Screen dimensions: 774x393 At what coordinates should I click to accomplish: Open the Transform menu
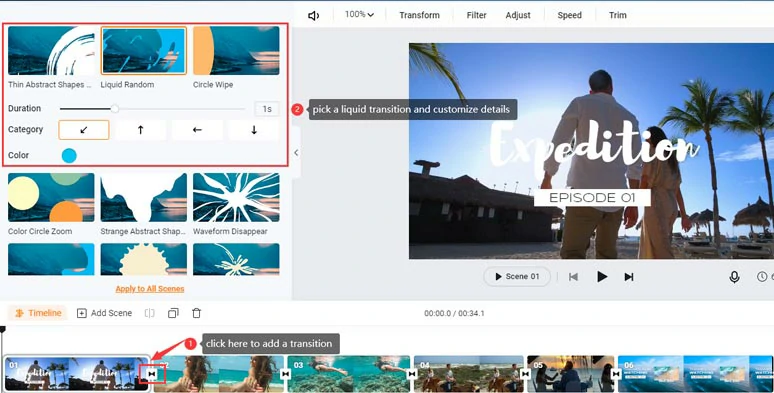pos(419,15)
